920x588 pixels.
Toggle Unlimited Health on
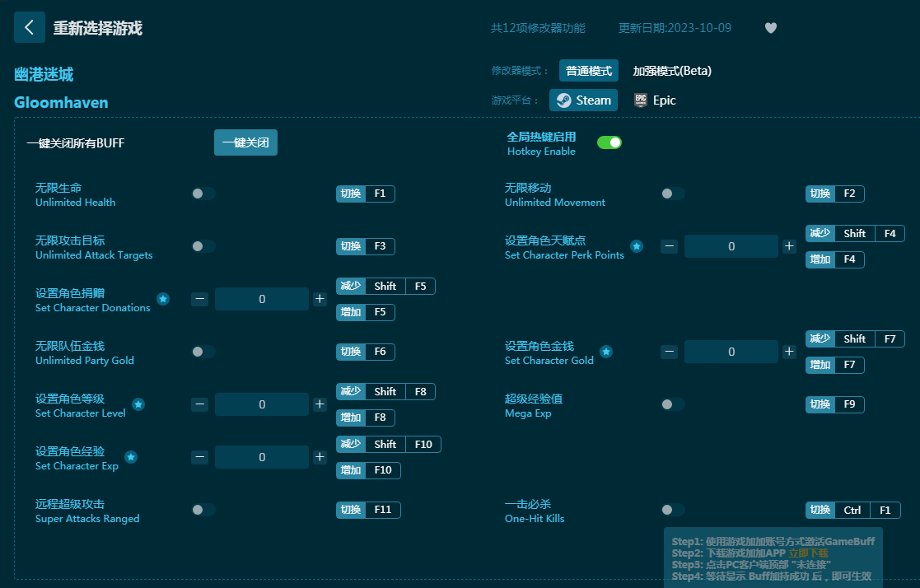pyautogui.click(x=203, y=194)
